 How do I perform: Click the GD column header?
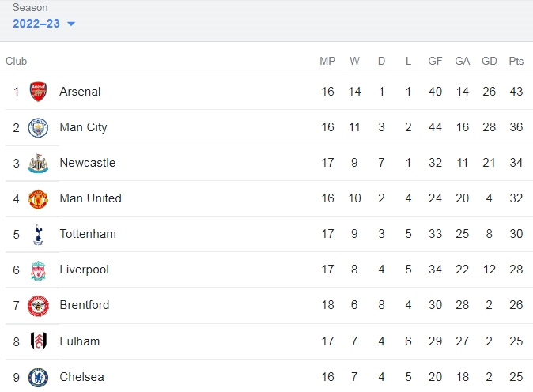tap(490, 61)
